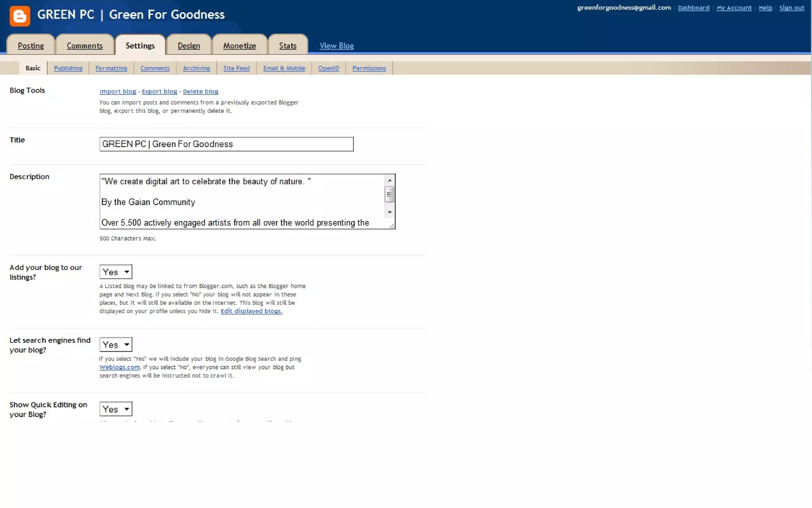Click the Export blog link

(159, 91)
